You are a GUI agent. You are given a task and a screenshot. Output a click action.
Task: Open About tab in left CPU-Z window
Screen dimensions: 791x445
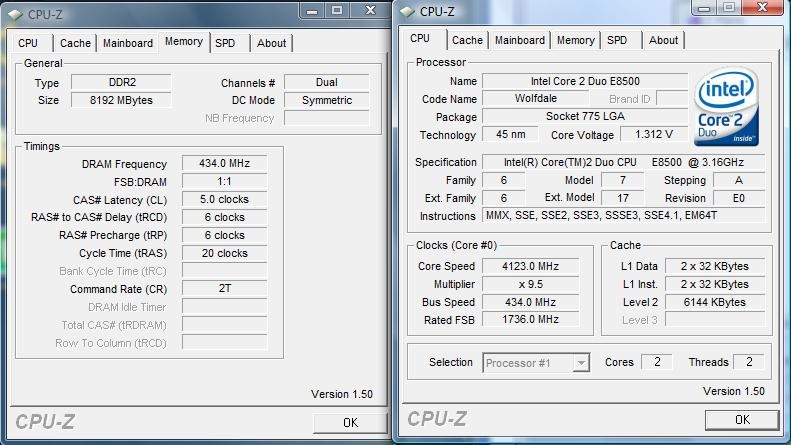tap(271, 43)
